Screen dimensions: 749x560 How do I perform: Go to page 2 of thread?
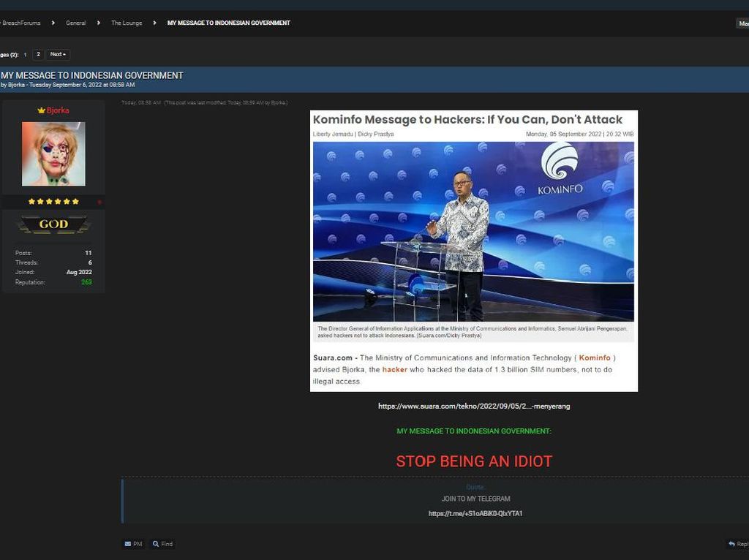[38, 54]
